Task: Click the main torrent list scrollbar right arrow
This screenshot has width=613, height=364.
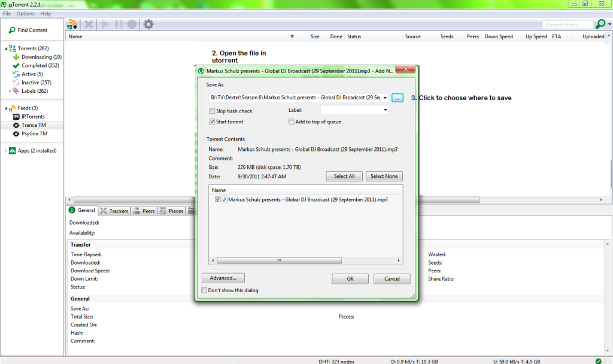Action: click(x=601, y=200)
